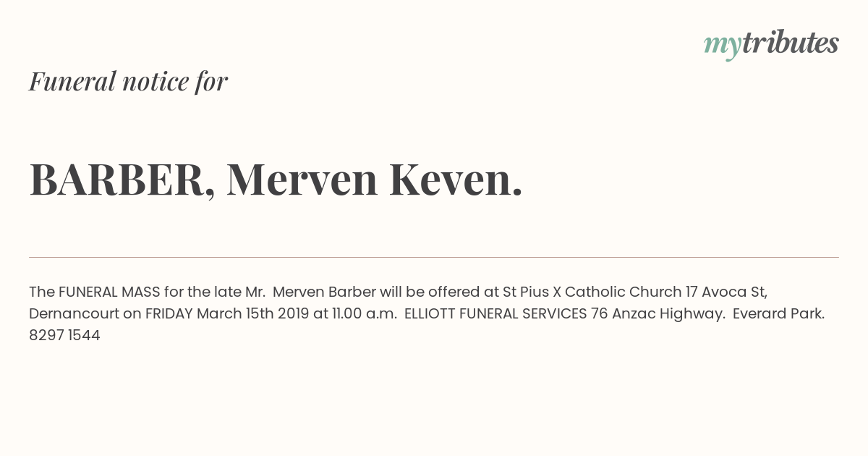Click ELLIOTT FUNERAL SERVICES name
This screenshot has height=456, width=868.
point(495,313)
